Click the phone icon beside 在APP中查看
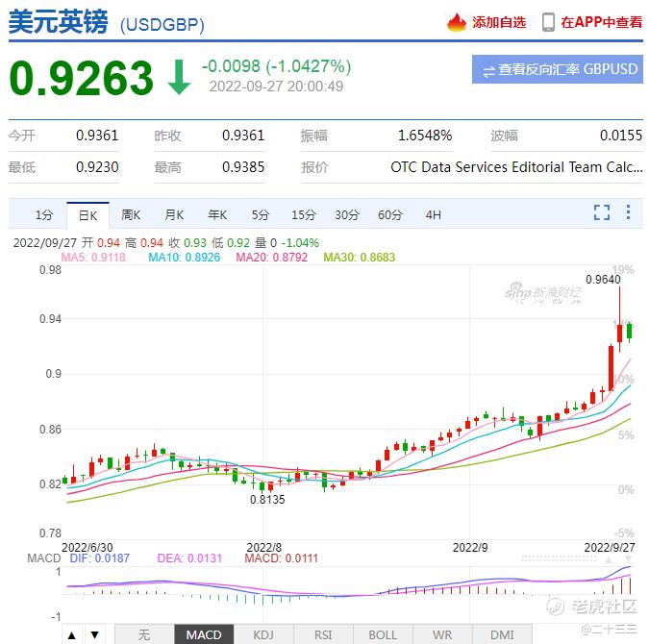 [x=548, y=22]
